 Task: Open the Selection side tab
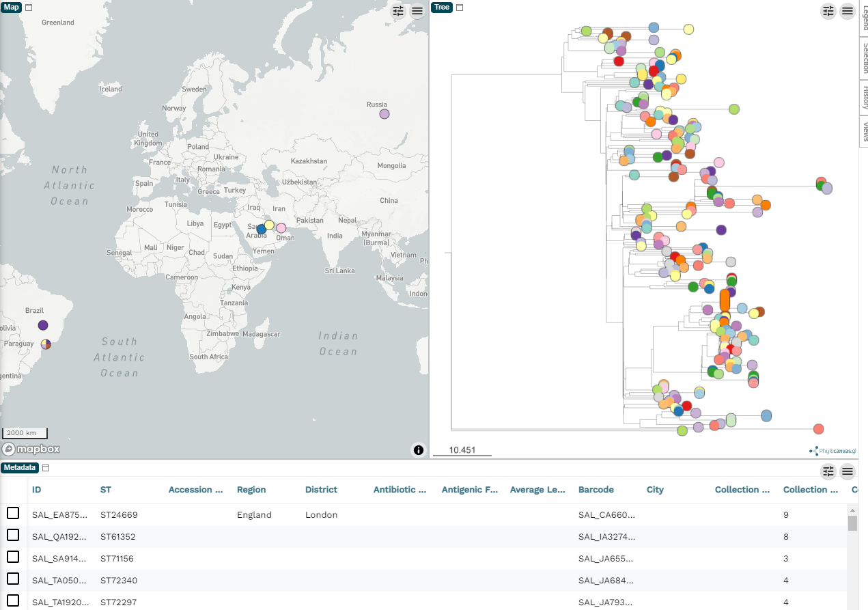864,59
